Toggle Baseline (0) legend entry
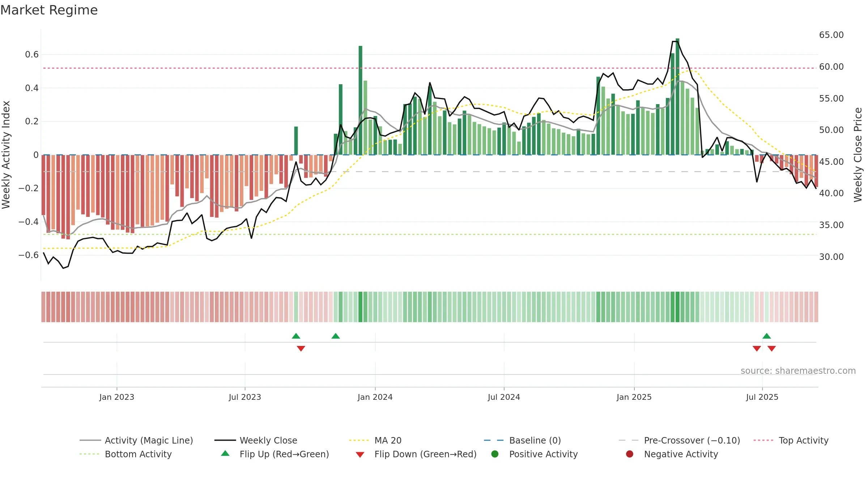Viewport: 868px width, 488px height. pos(522,440)
